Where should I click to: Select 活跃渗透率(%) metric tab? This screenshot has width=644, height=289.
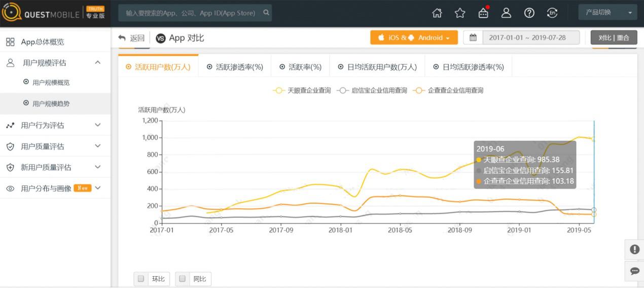235,67
